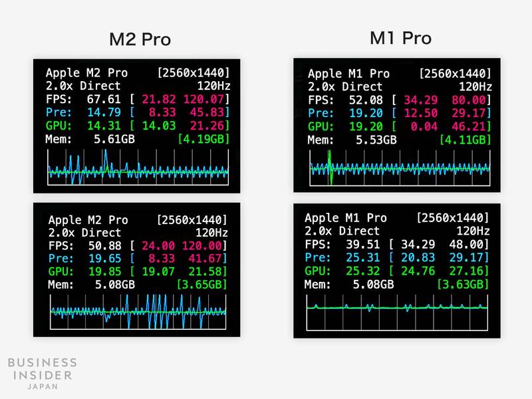Select the Pre value 19.65
This screenshot has height=399, width=532.
105,259
